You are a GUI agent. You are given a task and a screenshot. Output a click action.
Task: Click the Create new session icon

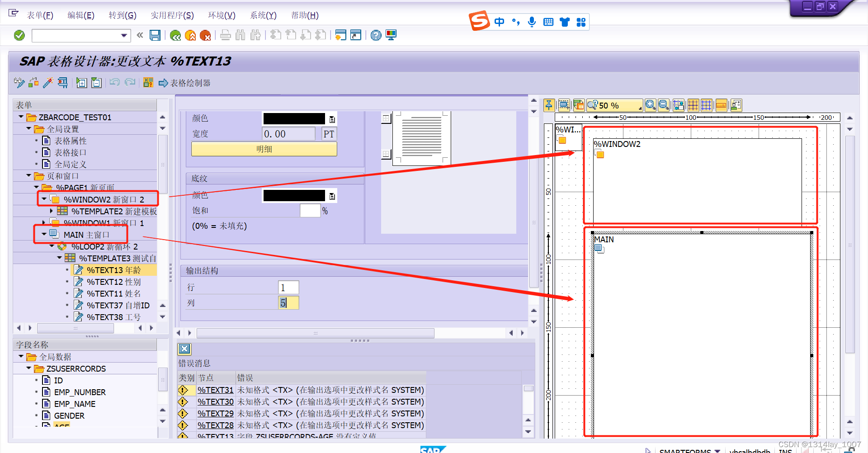click(340, 35)
